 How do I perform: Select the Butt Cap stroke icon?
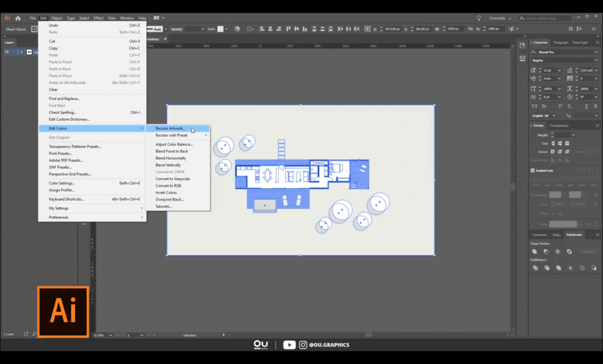[x=553, y=144]
